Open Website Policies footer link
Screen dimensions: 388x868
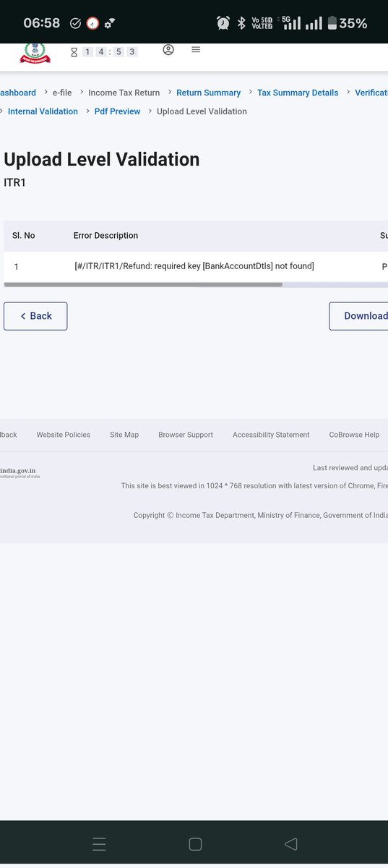64,435
